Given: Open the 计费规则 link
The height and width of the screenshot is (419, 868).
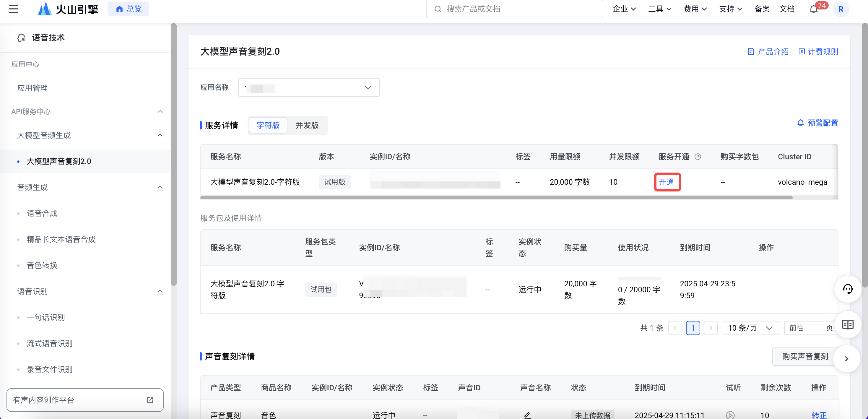Looking at the screenshot, I should tap(818, 52).
